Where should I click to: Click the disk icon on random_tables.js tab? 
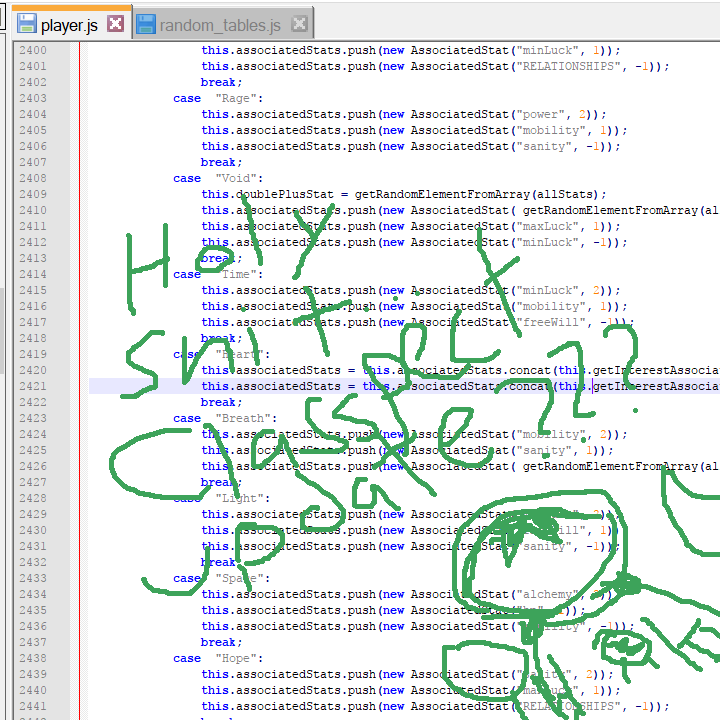point(147,24)
